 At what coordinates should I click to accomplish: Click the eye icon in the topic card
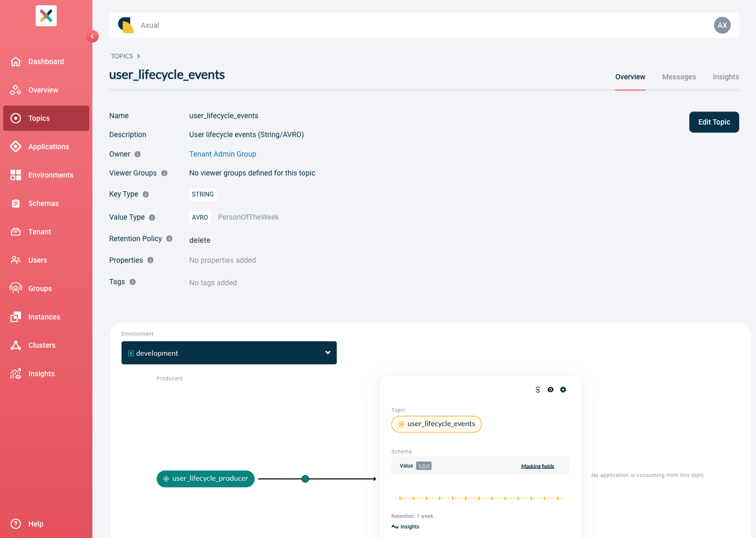click(x=550, y=390)
